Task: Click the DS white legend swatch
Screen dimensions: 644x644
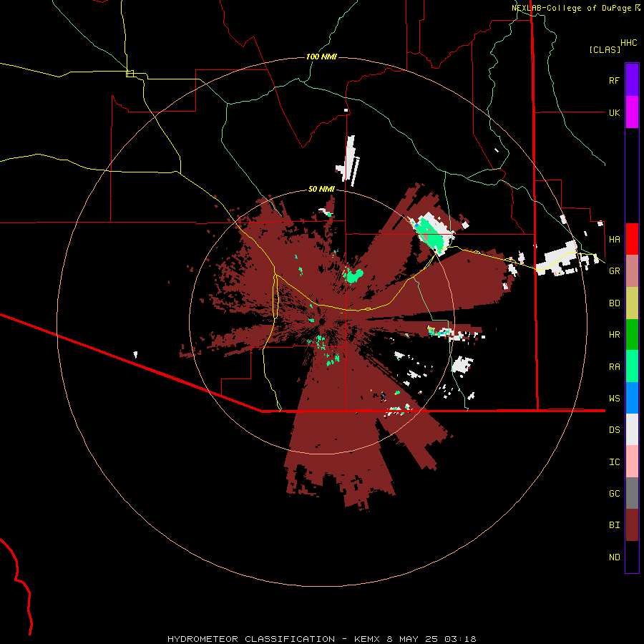Action: [x=632, y=429]
